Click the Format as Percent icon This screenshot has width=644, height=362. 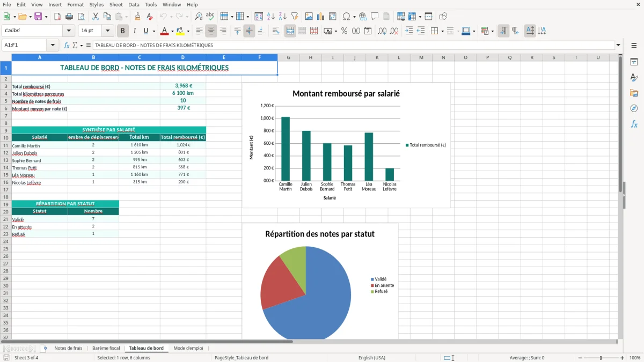(345, 31)
